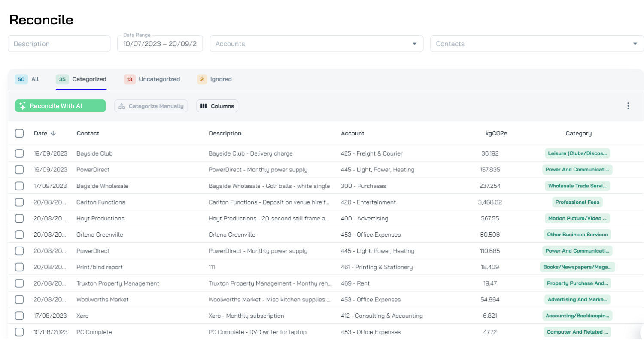Open the three-dot more options menu
Image resolution: width=644 pixels, height=343 pixels.
click(628, 106)
